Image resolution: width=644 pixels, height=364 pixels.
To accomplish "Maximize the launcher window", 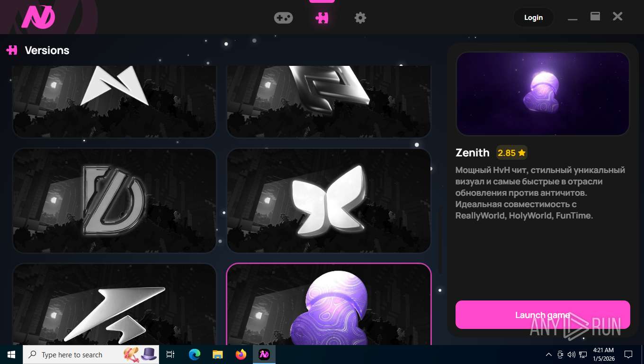I will pyautogui.click(x=595, y=17).
